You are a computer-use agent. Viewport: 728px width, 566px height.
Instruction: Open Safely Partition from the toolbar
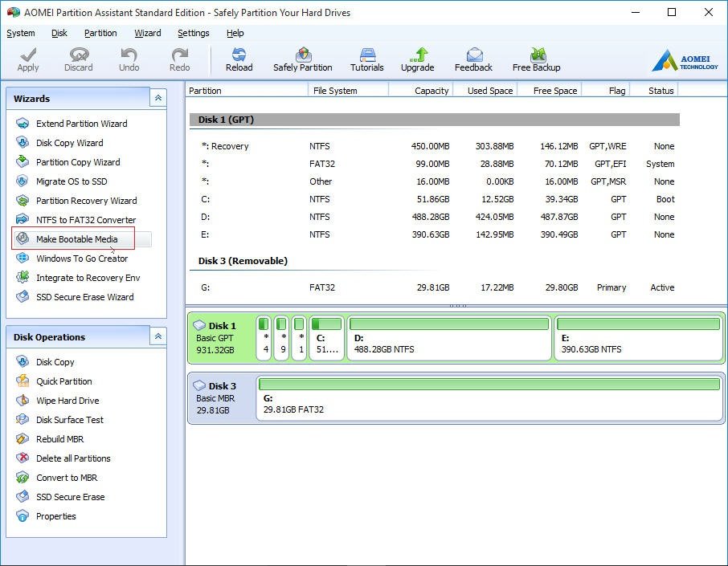pos(302,59)
